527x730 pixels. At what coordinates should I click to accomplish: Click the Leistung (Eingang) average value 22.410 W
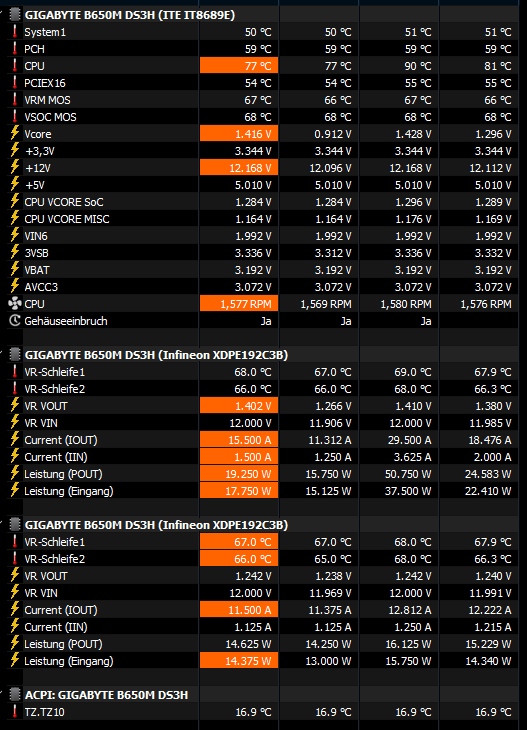point(488,491)
